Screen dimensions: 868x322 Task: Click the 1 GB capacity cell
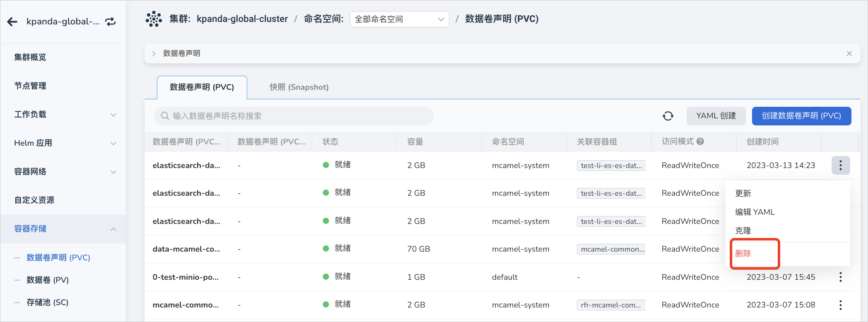[416, 277]
